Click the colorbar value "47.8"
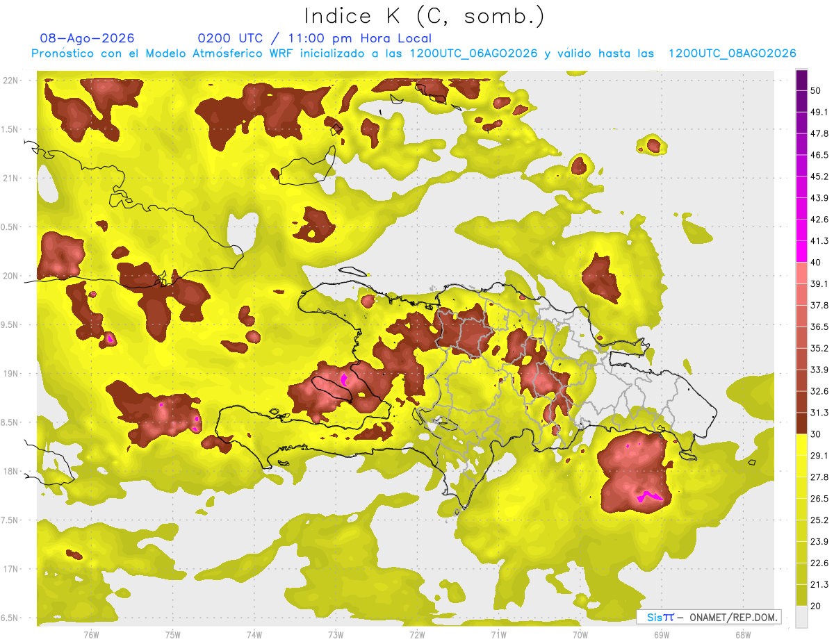 [x=819, y=133]
